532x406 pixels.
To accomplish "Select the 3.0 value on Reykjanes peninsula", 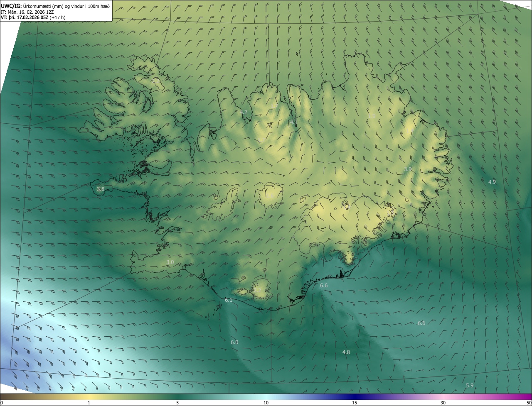I will click(x=170, y=262).
